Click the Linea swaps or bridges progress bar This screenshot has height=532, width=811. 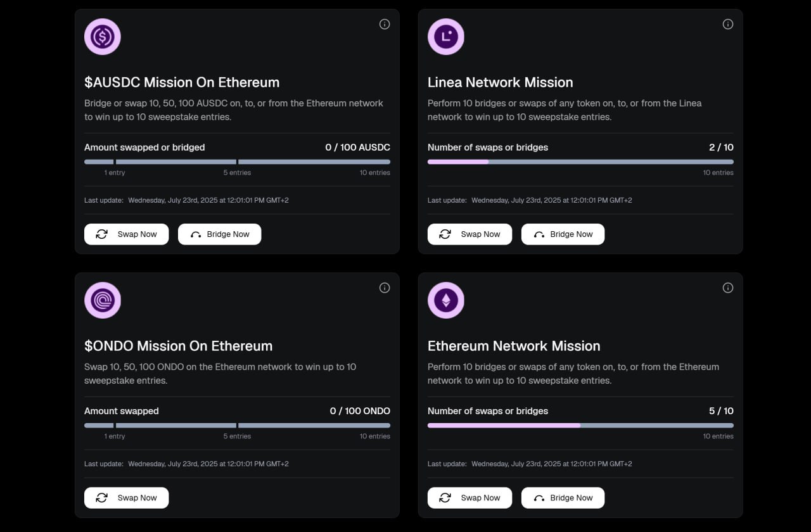pos(580,161)
